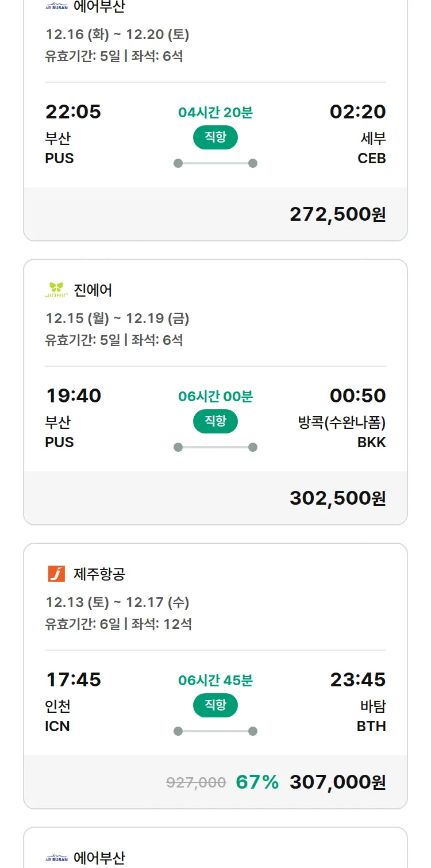Tap the 19:40 departure time from 부산

tap(73, 395)
